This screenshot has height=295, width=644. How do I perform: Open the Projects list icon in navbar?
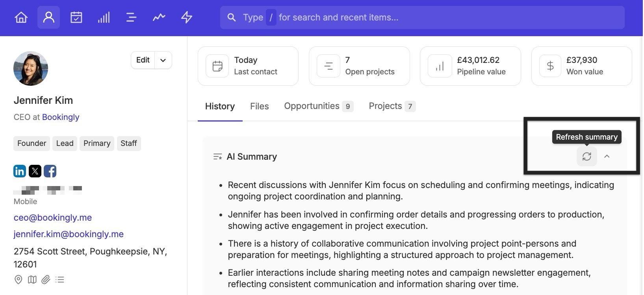(131, 17)
